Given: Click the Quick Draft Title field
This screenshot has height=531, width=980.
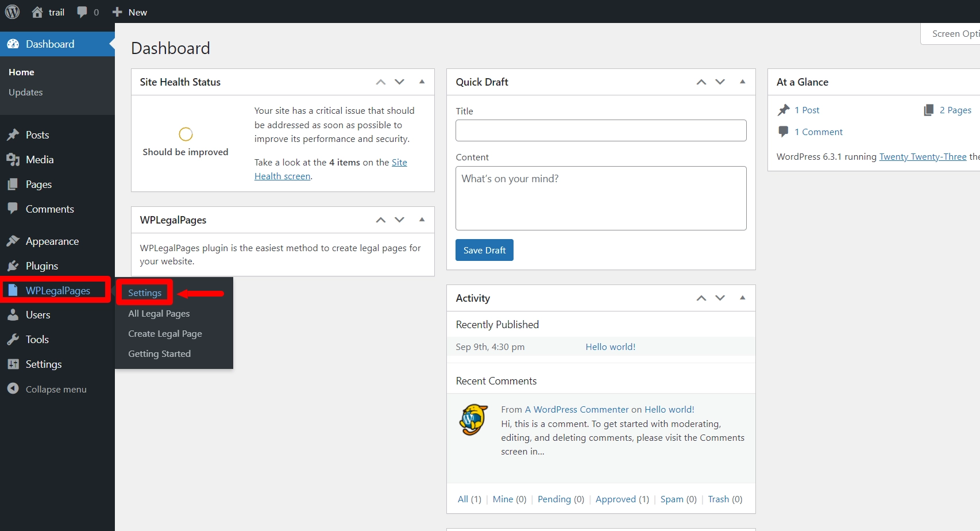Looking at the screenshot, I should (600, 130).
